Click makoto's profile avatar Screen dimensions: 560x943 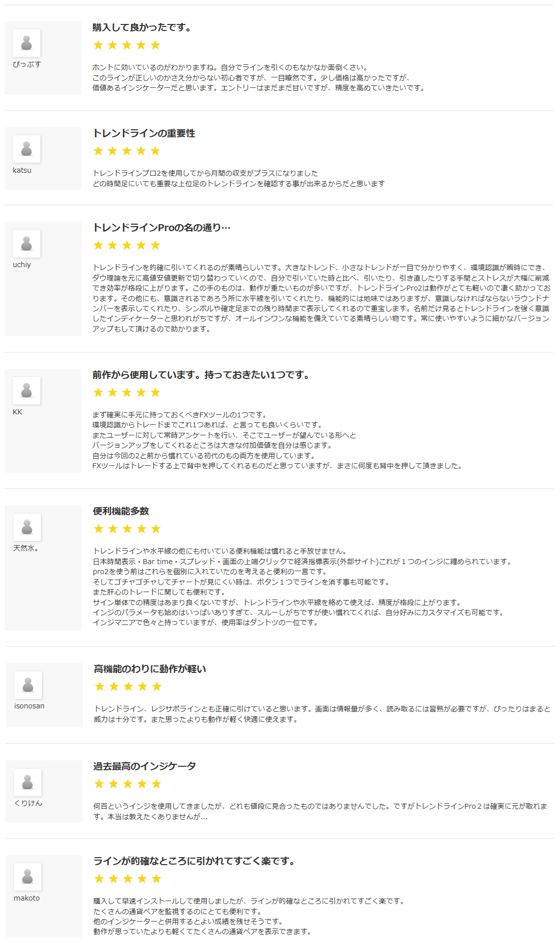click(27, 877)
